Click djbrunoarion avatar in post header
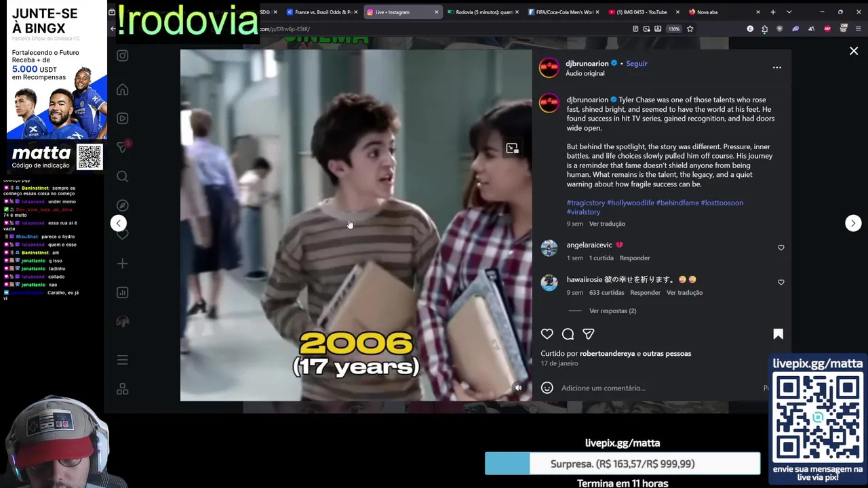 (x=549, y=68)
